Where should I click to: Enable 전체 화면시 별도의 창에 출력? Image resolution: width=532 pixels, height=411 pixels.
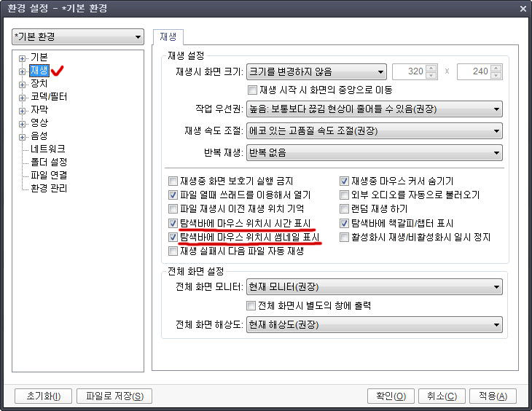point(251,306)
